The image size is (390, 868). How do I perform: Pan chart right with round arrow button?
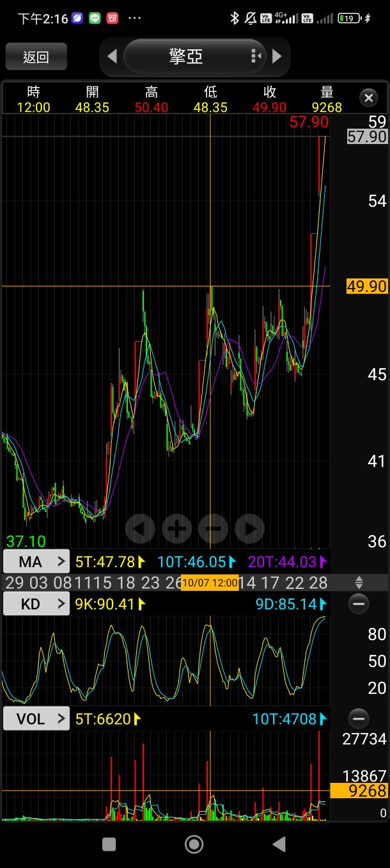pyautogui.click(x=249, y=529)
